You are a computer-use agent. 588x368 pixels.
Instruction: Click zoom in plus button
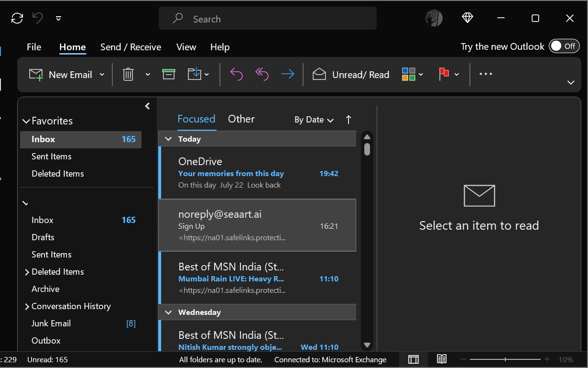point(547,359)
